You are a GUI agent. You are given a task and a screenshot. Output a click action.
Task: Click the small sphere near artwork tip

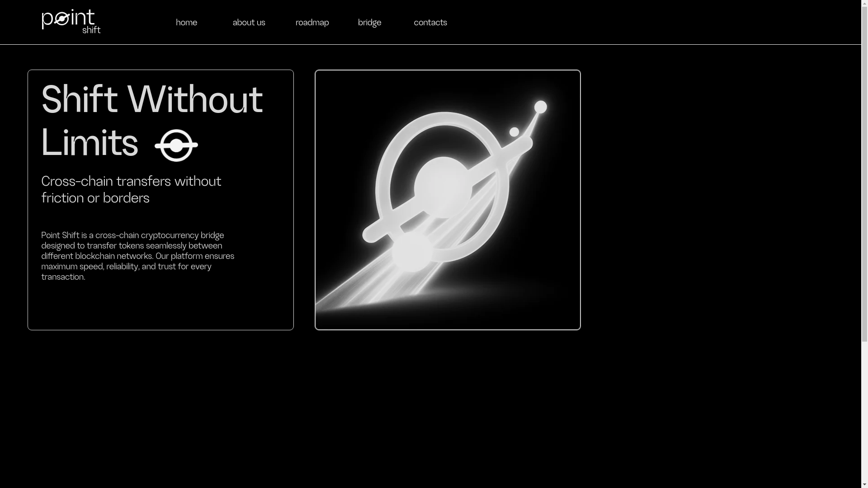click(x=514, y=132)
